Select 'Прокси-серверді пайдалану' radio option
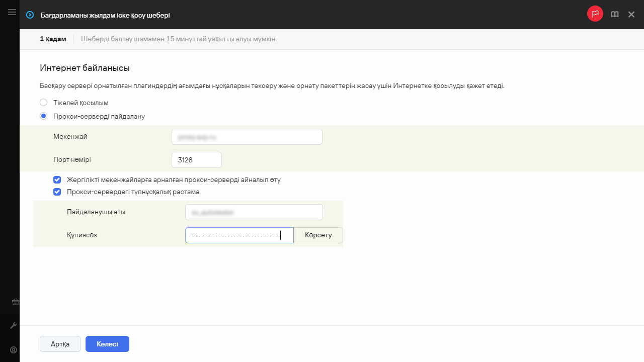Image resolution: width=644 pixels, height=362 pixels. coord(44,116)
